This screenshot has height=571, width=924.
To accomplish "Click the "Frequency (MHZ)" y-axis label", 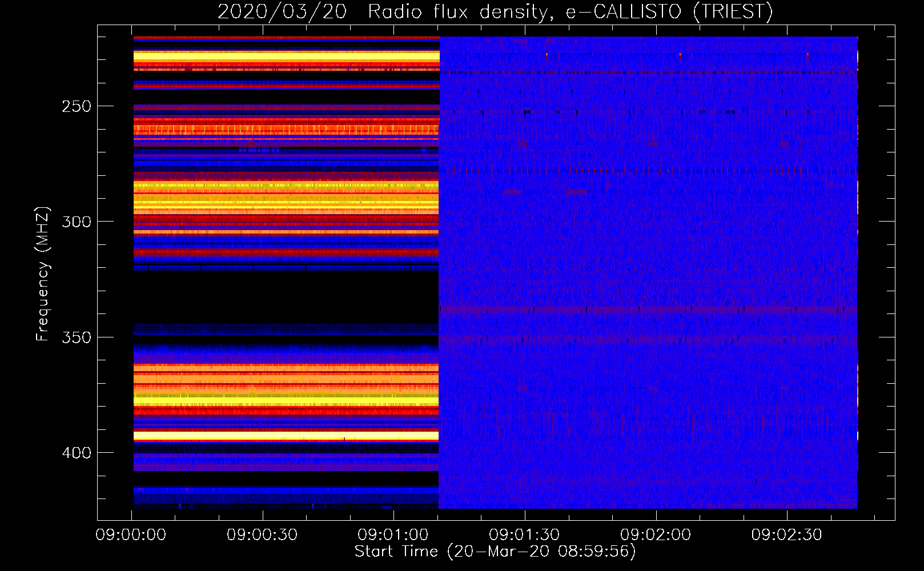I will (43, 274).
